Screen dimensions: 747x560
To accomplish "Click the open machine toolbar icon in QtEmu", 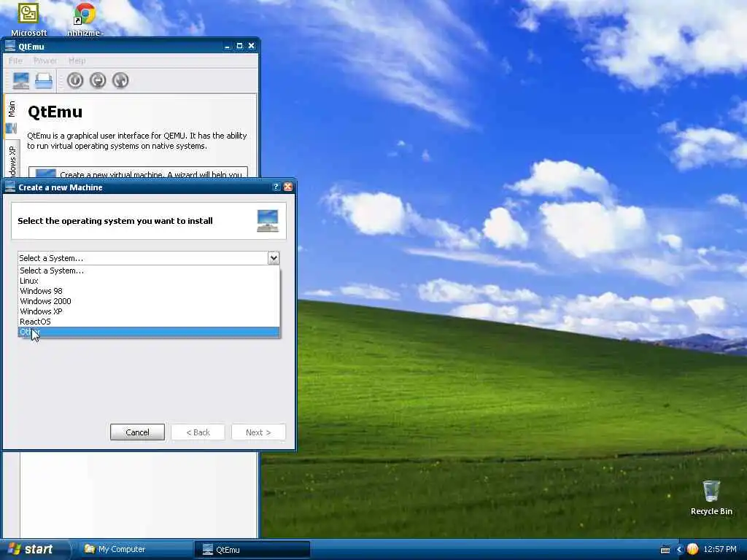I will click(43, 80).
